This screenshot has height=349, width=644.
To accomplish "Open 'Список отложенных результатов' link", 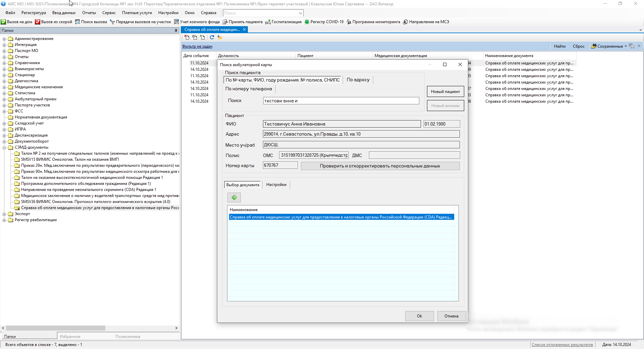I will pos(562,345).
